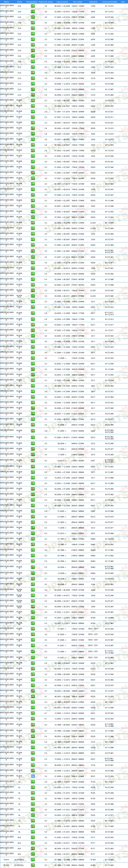
Task: Click fuel icon in SLK 5.5 M 113.989 row
Action: coord(33,854)
